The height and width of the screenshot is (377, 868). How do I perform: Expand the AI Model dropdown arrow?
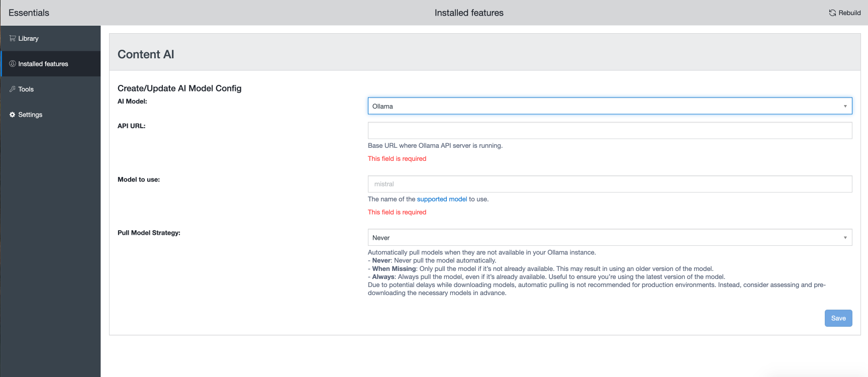tap(845, 106)
